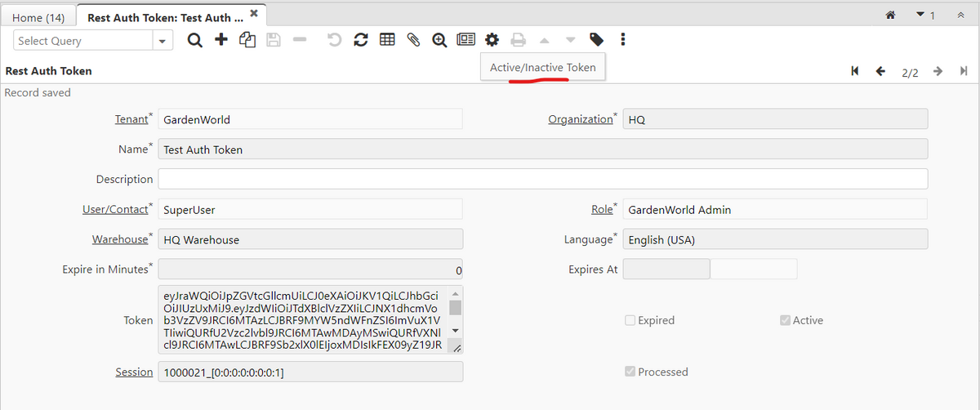This screenshot has height=410, width=980.
Task: Open the Select Query dropdown
Action: click(x=163, y=41)
